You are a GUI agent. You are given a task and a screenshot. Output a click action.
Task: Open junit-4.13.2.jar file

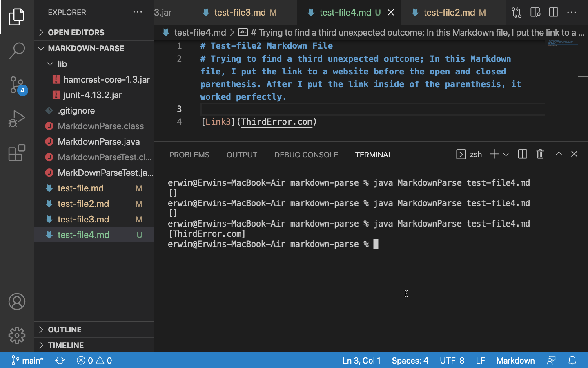tap(94, 95)
